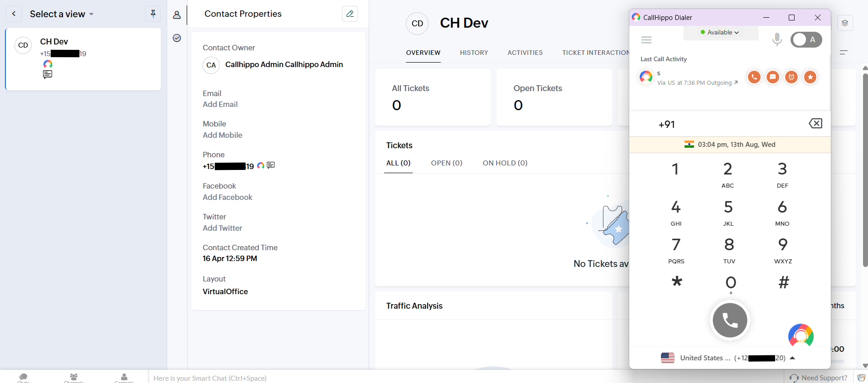Image resolution: width=868 pixels, height=383 pixels.
Task: Click CallHippo icon under CH Dev list entry
Action: point(48,64)
